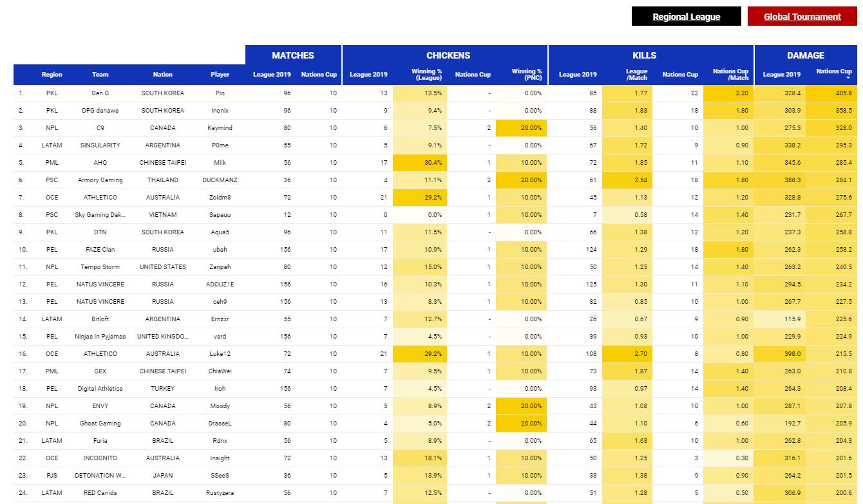Screen dimensions: 863x504
Task: Click the Armory Gaming team cell
Action: coord(100,180)
